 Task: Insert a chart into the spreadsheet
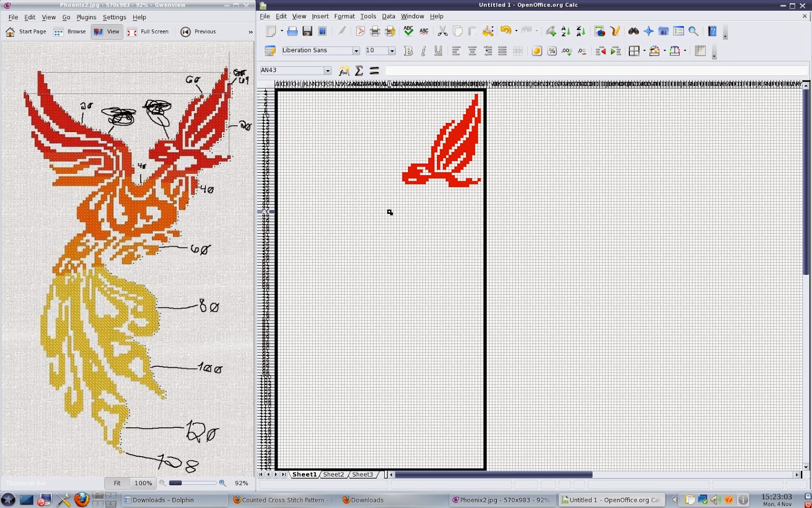coord(600,31)
